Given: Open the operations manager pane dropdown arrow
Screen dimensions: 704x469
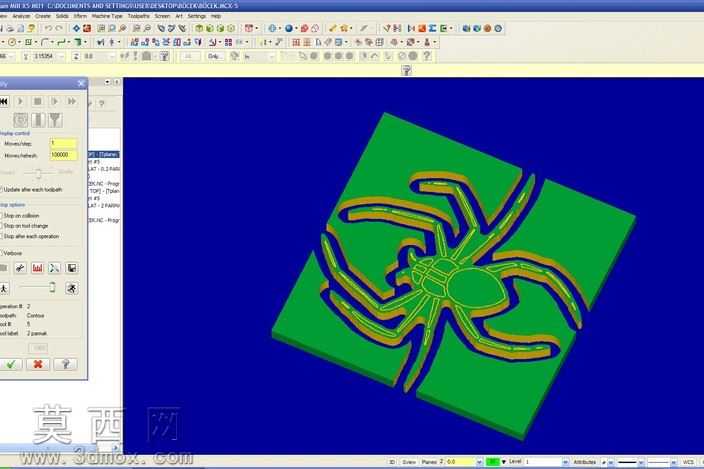Looking at the screenshot, I should coord(107,82).
